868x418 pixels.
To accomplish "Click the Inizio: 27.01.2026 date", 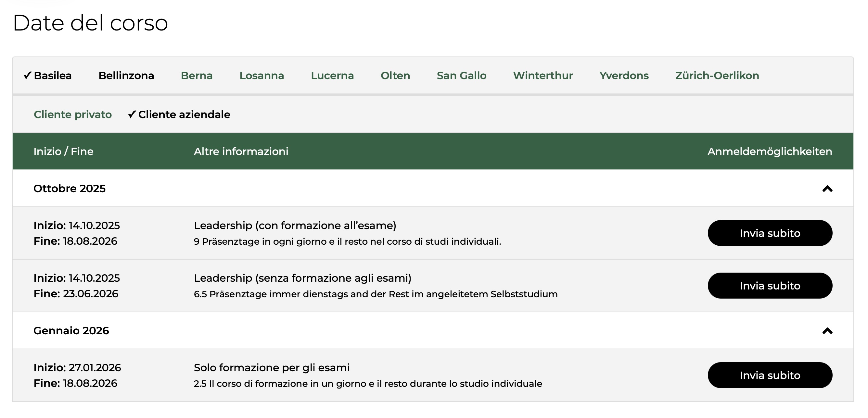I will coord(77,367).
